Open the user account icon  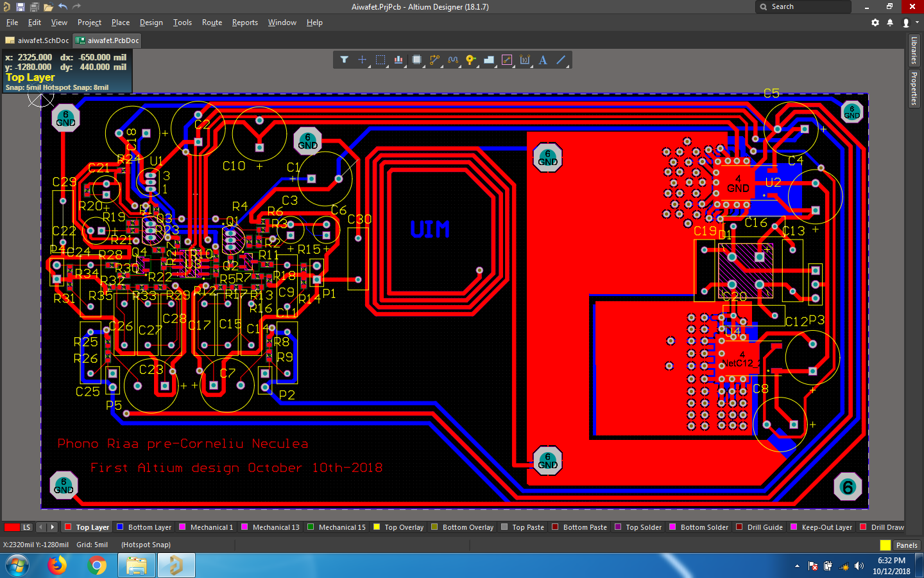[906, 22]
